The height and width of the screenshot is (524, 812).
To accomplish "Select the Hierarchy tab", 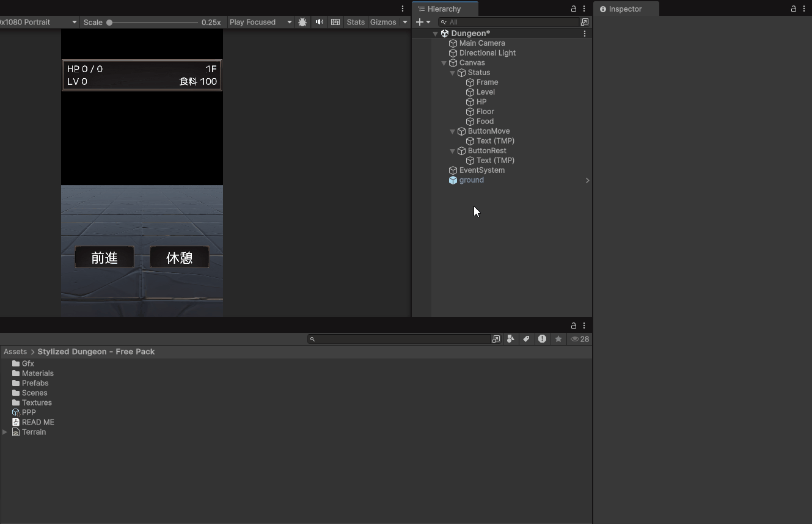I will tap(444, 9).
